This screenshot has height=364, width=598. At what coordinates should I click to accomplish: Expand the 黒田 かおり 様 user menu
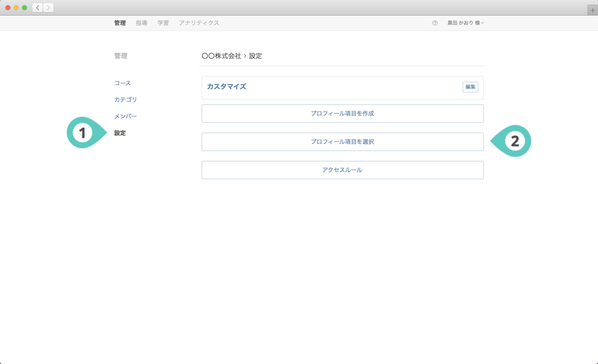465,23
